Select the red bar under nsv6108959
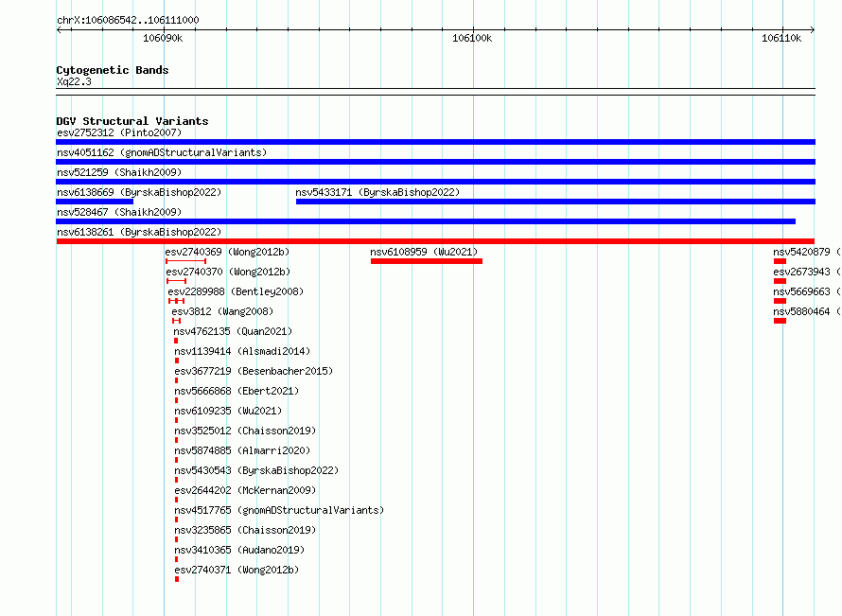842x616 pixels. point(427,261)
